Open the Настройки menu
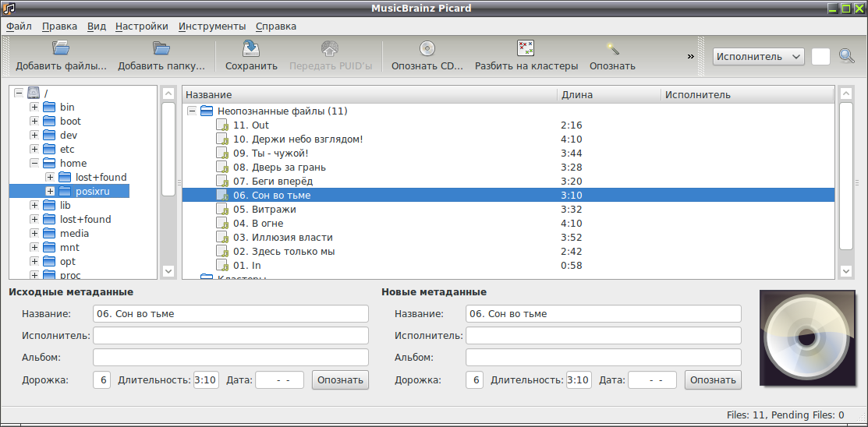Viewport: 868px width, 427px height. pos(142,26)
